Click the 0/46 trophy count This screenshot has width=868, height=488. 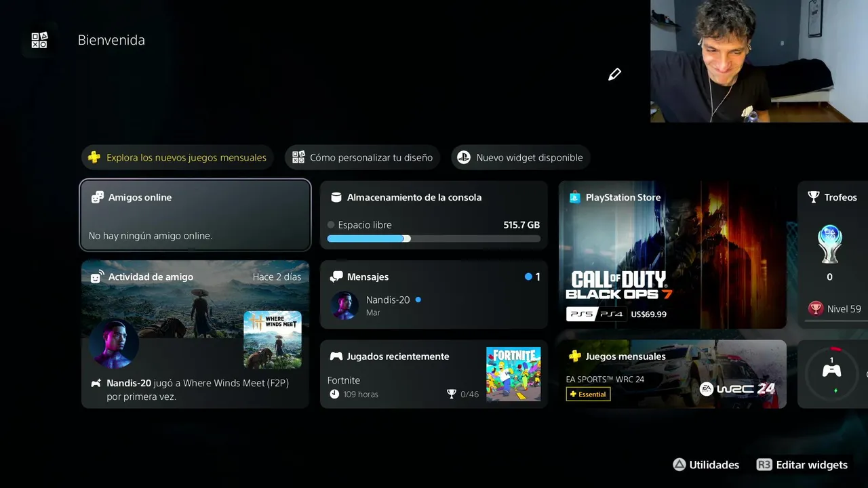coord(469,394)
